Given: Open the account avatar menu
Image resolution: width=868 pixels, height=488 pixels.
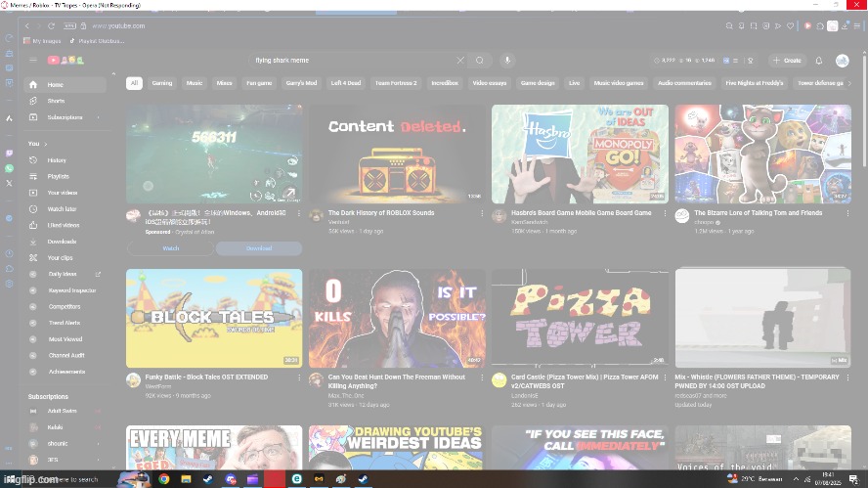Looking at the screenshot, I should tap(842, 61).
